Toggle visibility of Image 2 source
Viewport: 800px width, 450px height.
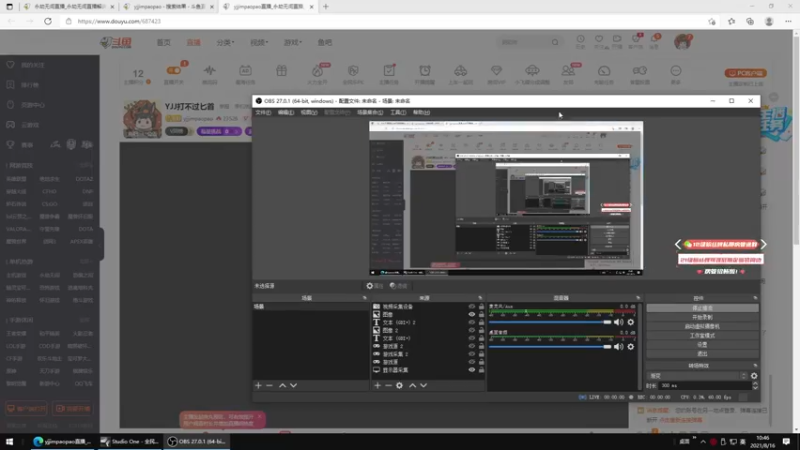pos(471,330)
